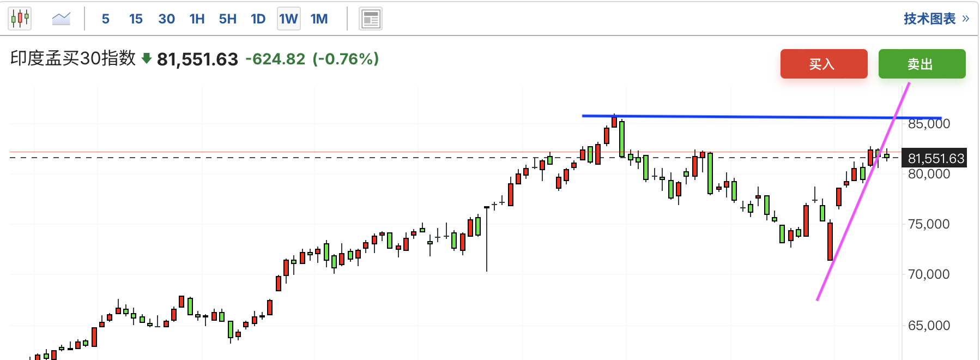Switch to the 1D timeframe
980x360 pixels.
258,19
